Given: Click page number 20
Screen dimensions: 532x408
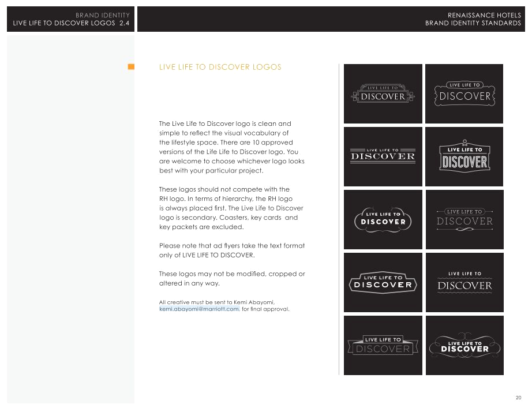Looking at the screenshot, I should pos(518,398).
